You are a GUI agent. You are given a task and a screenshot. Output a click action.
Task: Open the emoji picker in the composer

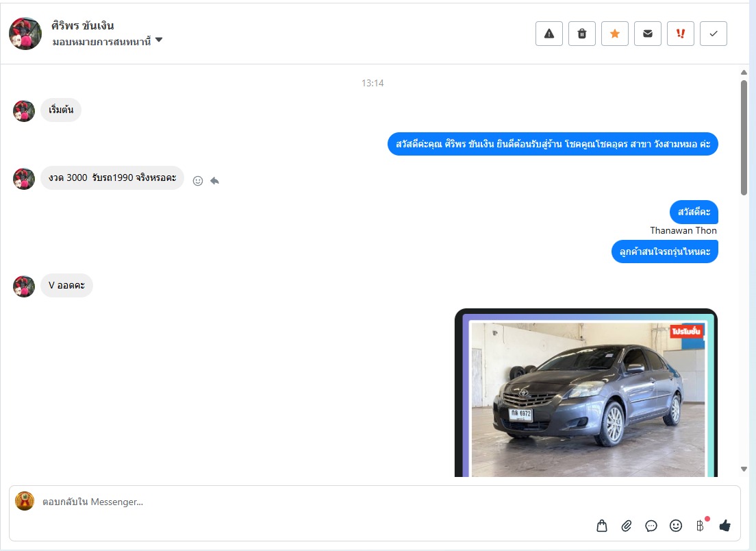coord(676,526)
